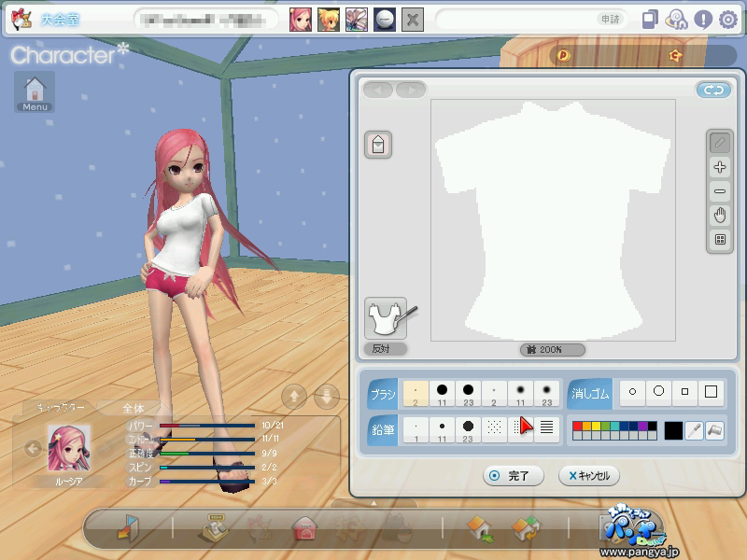Select soft brush size 2
Image resolution: width=747 pixels, height=560 pixels.
[x=494, y=393]
